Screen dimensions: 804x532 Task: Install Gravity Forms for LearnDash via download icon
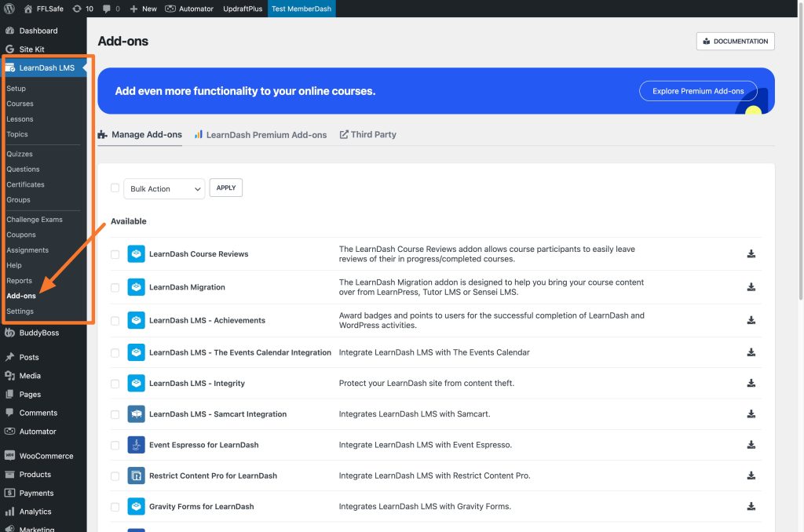click(751, 506)
